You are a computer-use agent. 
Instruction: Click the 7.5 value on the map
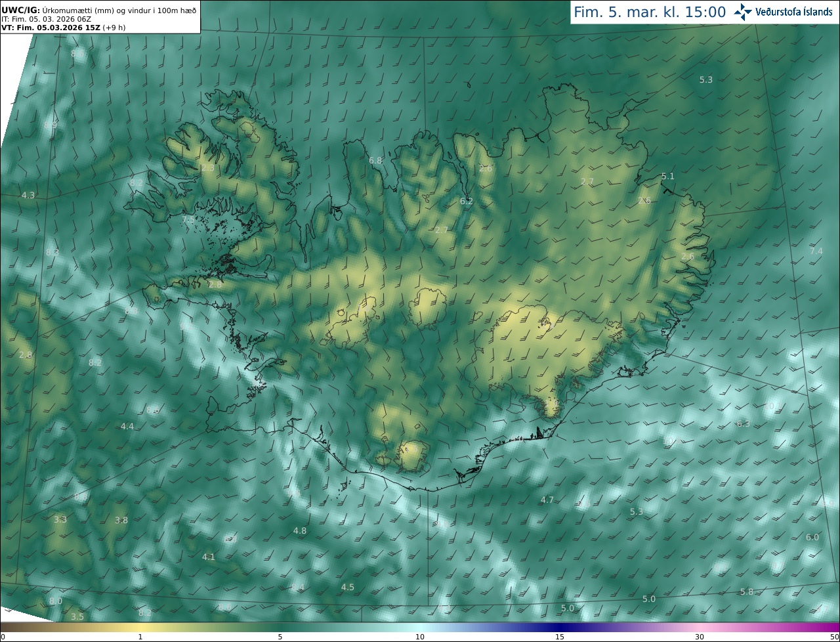pos(188,220)
